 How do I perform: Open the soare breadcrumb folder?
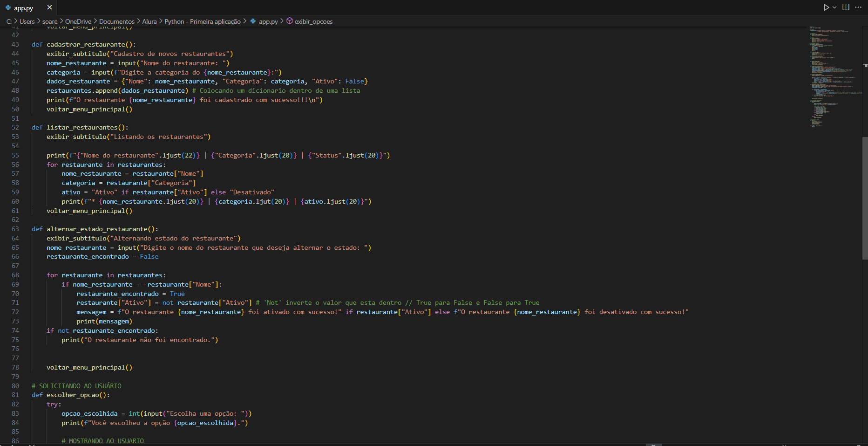pos(50,21)
